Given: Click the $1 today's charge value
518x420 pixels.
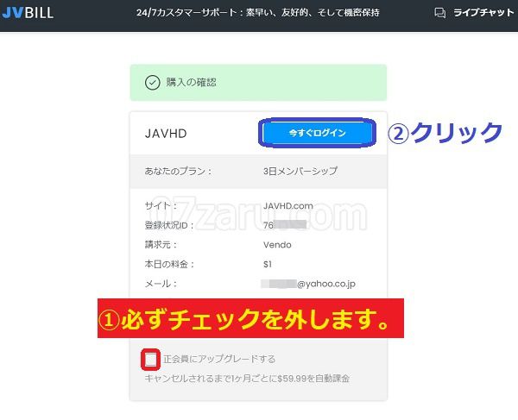Looking at the screenshot, I should pos(268,264).
